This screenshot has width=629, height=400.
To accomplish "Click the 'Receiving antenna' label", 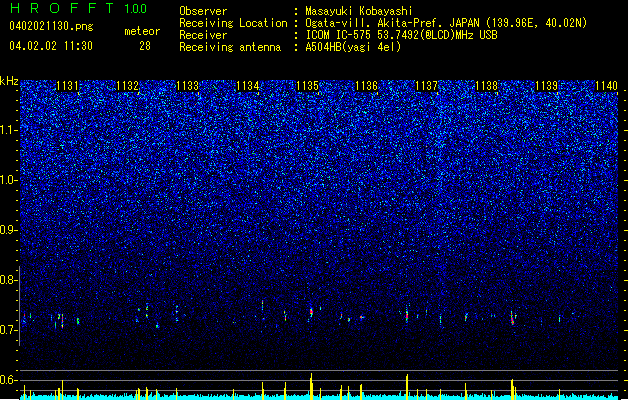I will pos(230,47).
